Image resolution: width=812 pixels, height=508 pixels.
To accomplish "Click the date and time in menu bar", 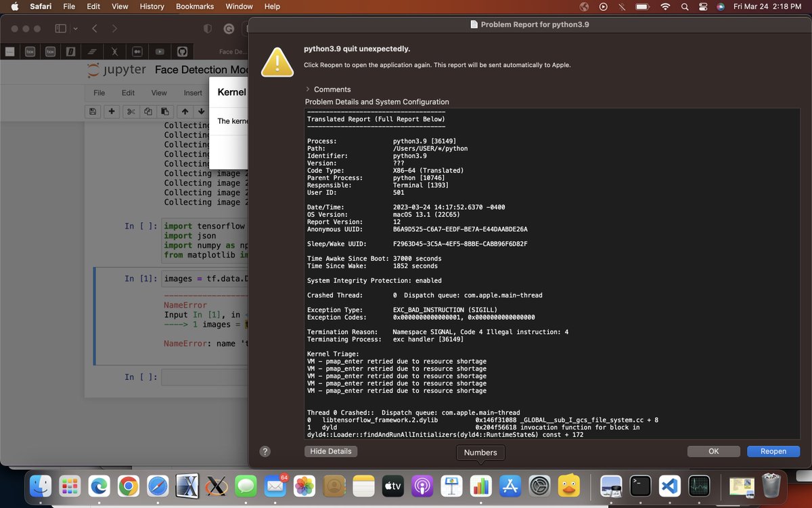I will (768, 6).
